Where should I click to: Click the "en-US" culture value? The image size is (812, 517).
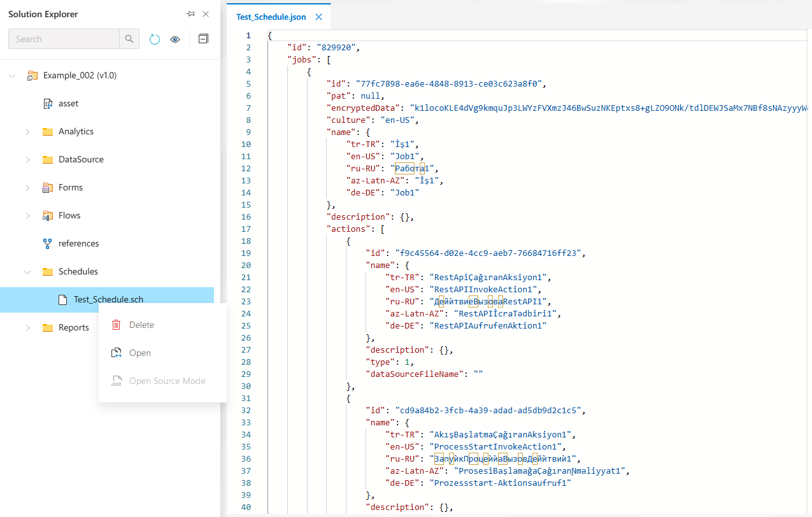(398, 120)
